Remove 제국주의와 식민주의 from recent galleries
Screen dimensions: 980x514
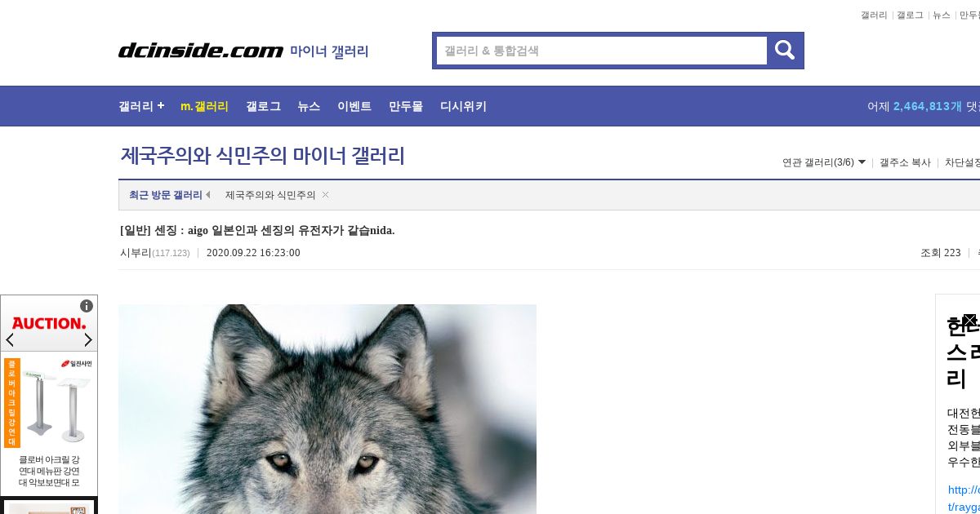click(x=325, y=194)
